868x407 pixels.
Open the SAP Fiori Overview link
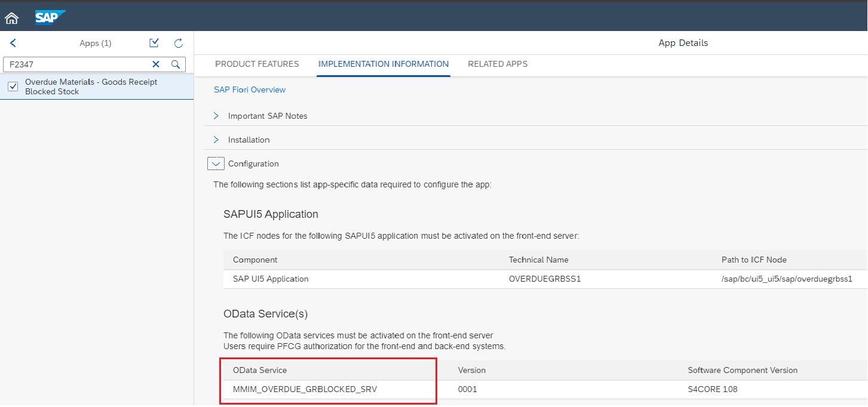point(250,90)
